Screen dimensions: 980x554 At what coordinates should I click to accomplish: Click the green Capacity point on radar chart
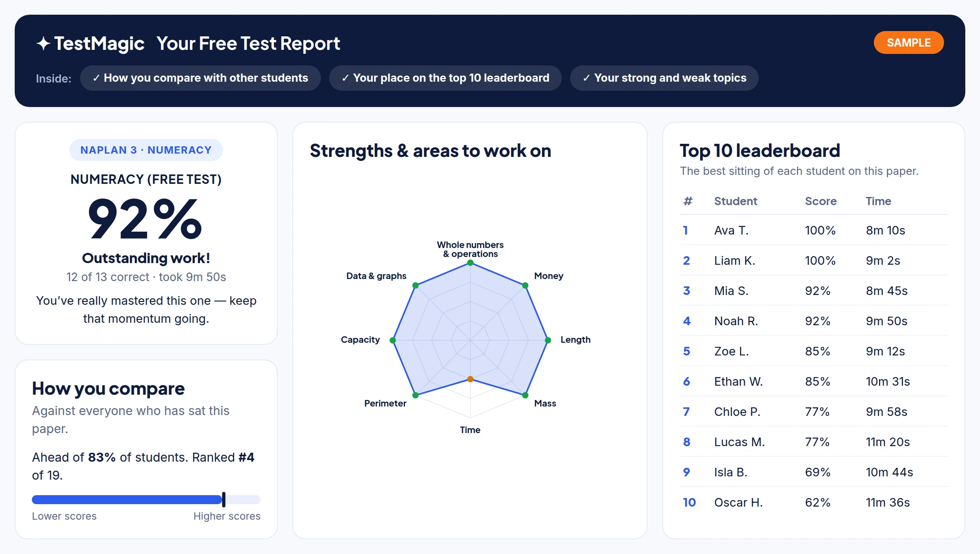[393, 340]
